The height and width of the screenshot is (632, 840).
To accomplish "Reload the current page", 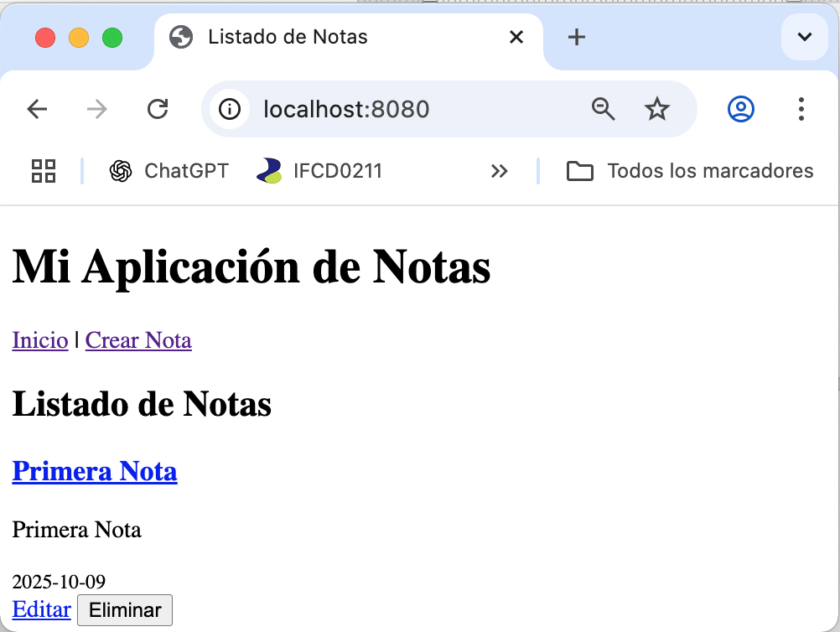I will coord(158,109).
